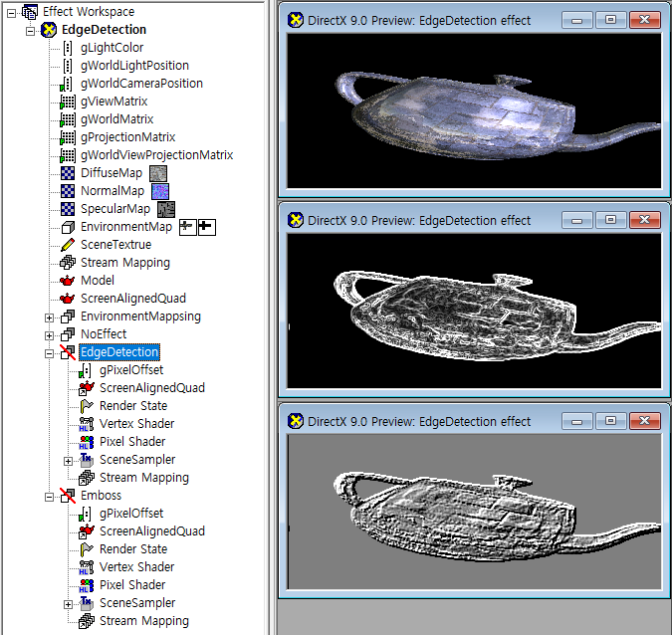Click the SceneTextrue pencil icon
The height and width of the screenshot is (635, 672).
click(x=68, y=245)
